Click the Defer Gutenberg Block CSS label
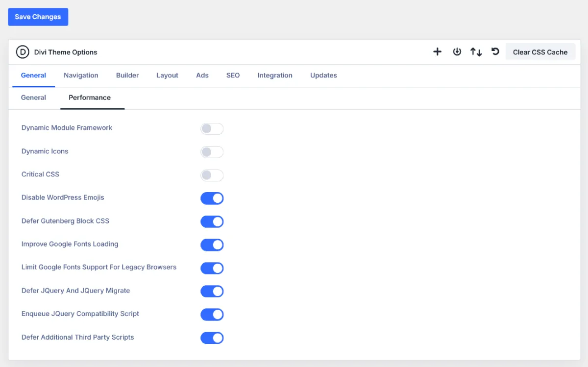The width and height of the screenshot is (588, 367). click(65, 221)
